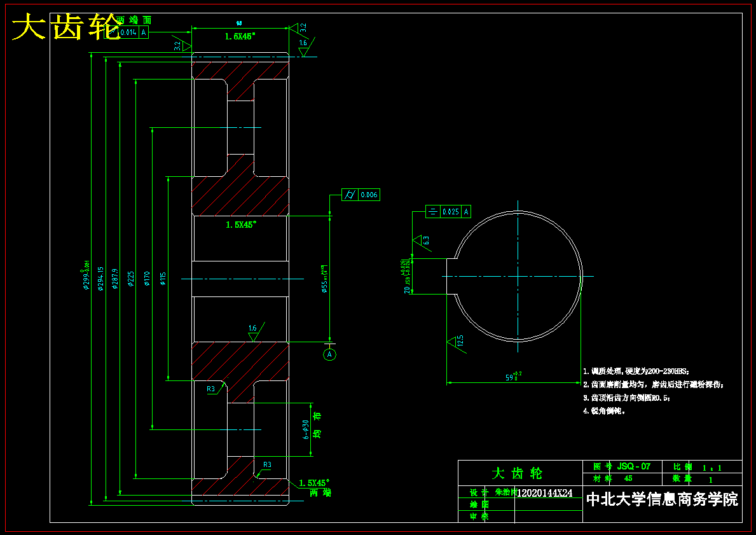Select the 59 keyway depth dimension
Viewport: 756px width, 535px height.
tap(514, 377)
